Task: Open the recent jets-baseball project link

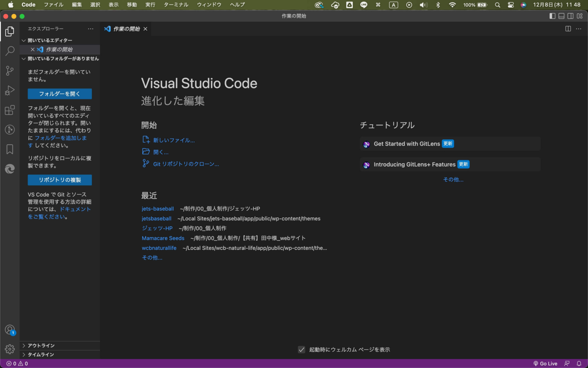Action: pos(158,209)
